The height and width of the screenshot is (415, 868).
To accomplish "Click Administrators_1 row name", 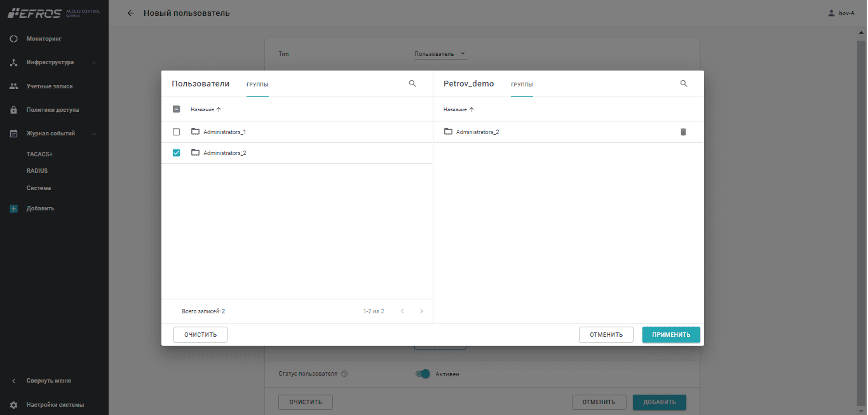I will [x=224, y=132].
